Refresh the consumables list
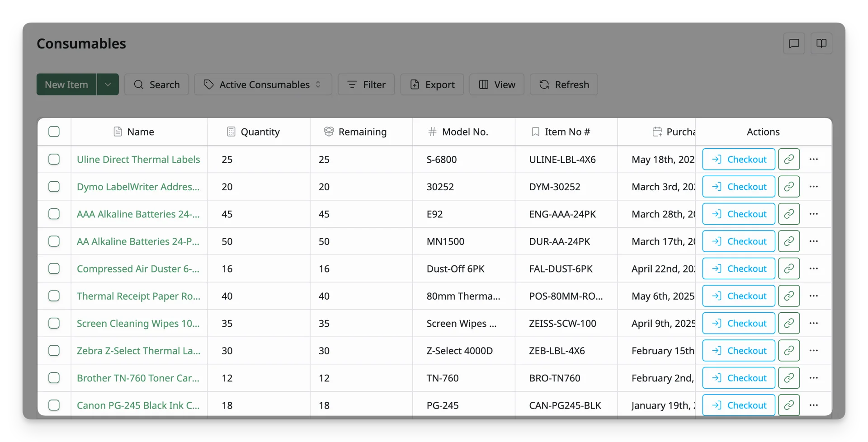Screen dimensions: 868x442 pos(564,85)
